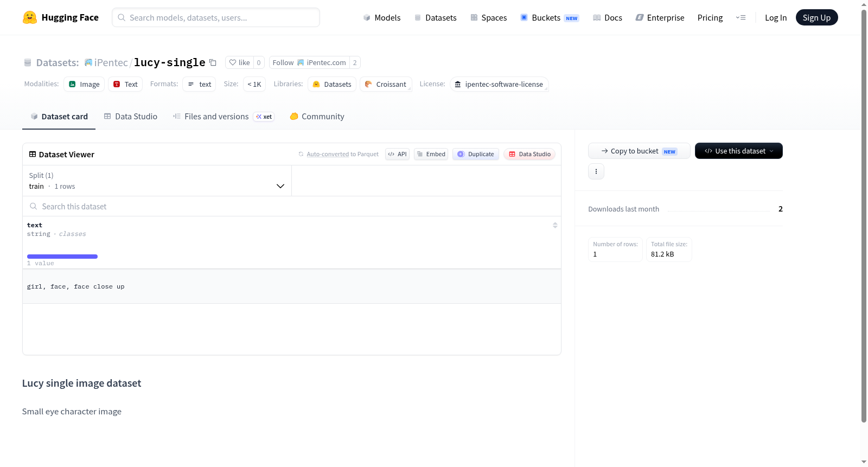This screenshot has width=868, height=467.
Task: Click the iPentec organization avatar
Action: (x=88, y=63)
